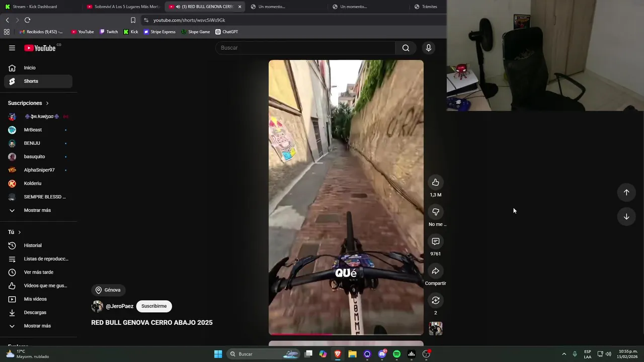Viewport: 644px width, 362px height.
Task: Open Twitch bookmark
Action: [x=109, y=32]
